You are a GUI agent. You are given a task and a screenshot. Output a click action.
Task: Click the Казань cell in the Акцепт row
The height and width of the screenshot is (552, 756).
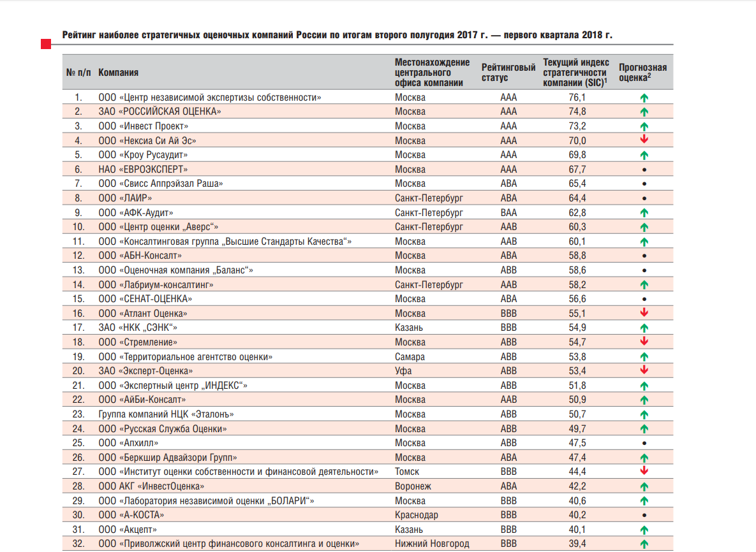click(408, 529)
